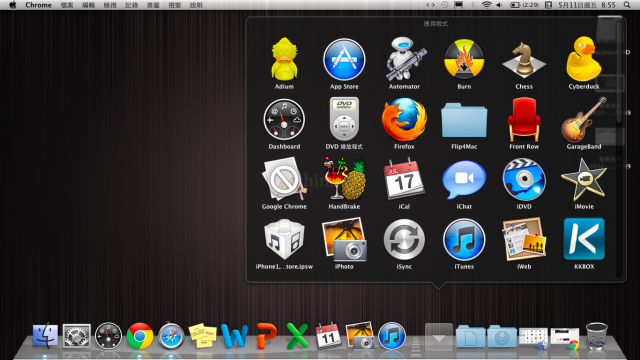The image size is (640, 360).
Task: Open the 說明 menu in menu bar
Action: tap(196, 5)
